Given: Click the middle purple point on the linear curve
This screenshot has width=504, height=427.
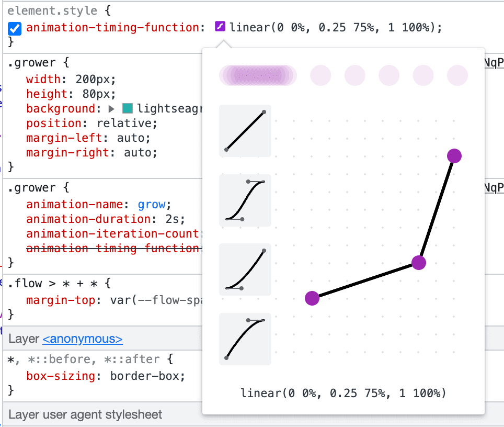Looking at the screenshot, I should 418,263.
